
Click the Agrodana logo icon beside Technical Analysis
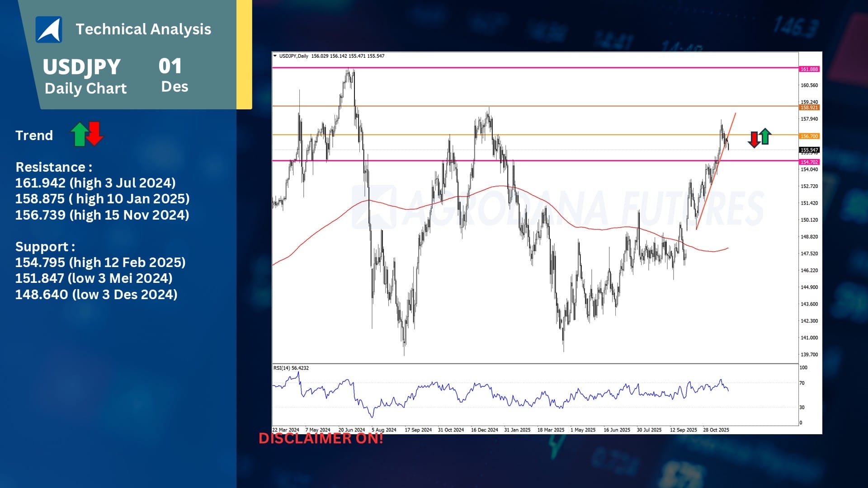pyautogui.click(x=49, y=30)
